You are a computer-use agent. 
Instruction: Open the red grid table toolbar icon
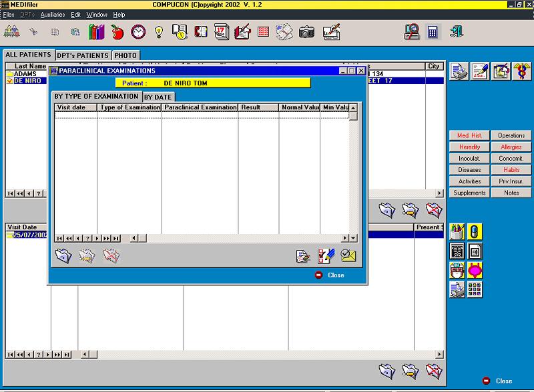pos(263,32)
